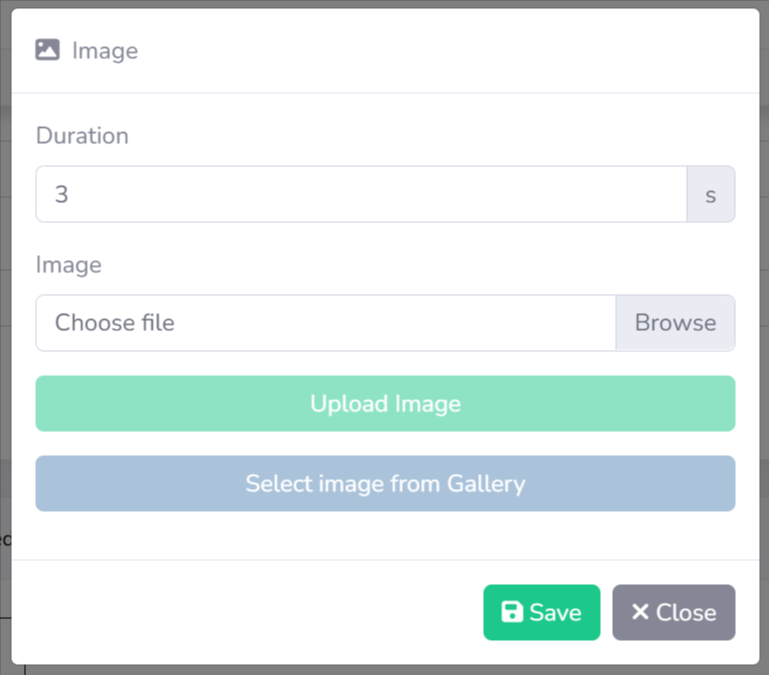The height and width of the screenshot is (675, 769).
Task: Click the Duration label text
Action: (82, 136)
